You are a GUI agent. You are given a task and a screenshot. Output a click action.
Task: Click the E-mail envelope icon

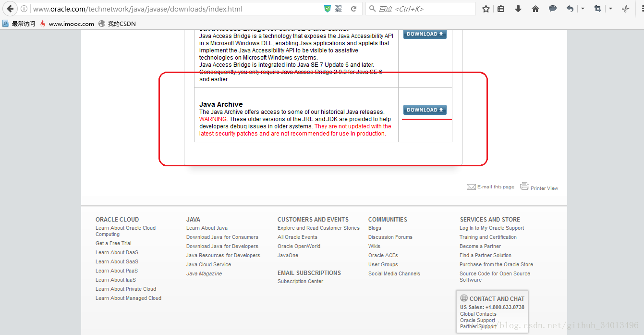pos(471,187)
